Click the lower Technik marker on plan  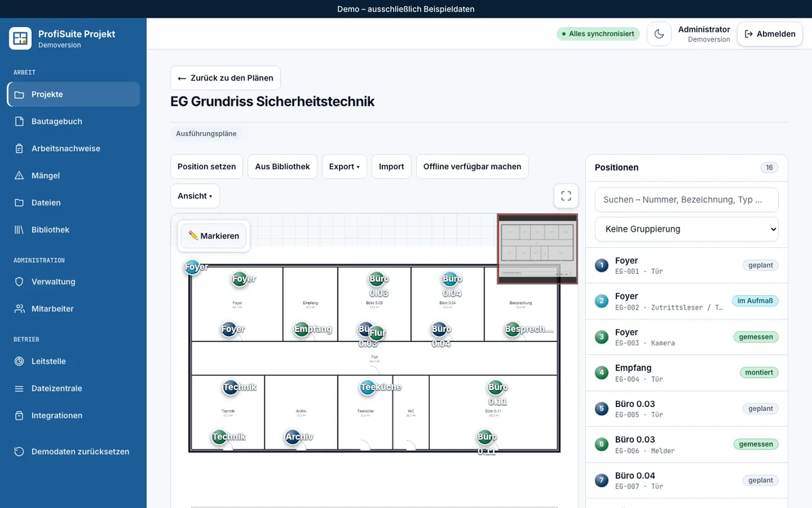click(x=219, y=437)
